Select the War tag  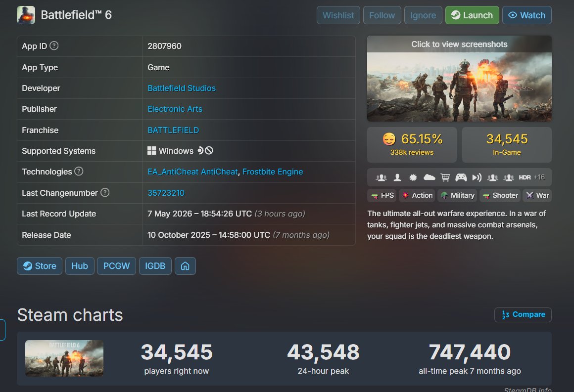click(537, 195)
